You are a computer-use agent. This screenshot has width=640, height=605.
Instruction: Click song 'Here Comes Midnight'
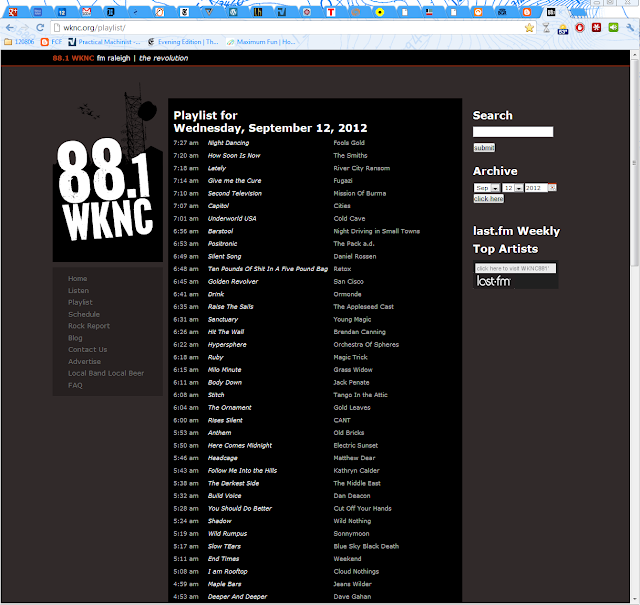pos(240,445)
